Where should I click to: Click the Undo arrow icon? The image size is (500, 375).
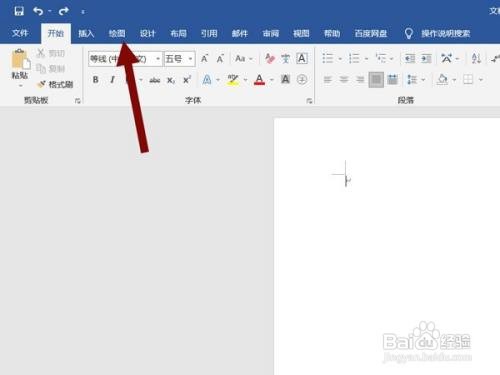[x=38, y=11]
